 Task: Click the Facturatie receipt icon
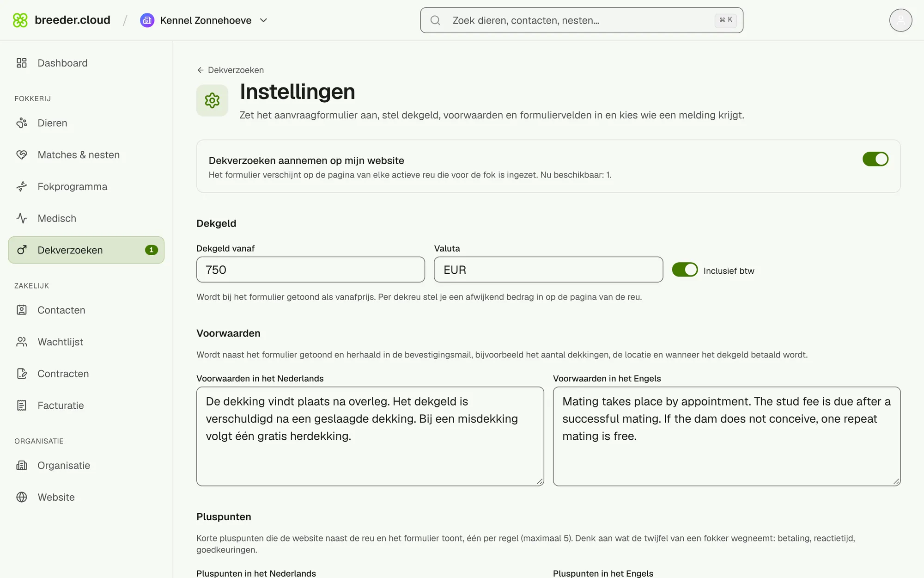(x=22, y=406)
